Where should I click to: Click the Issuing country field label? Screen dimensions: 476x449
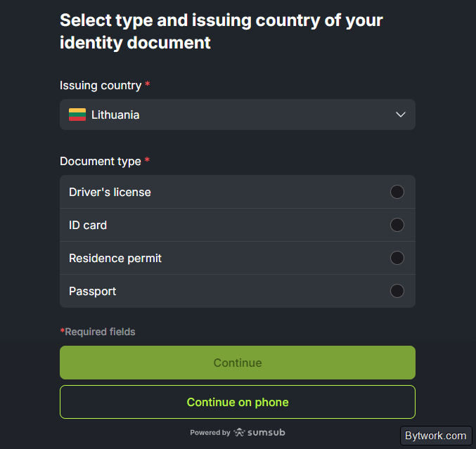[x=101, y=85]
